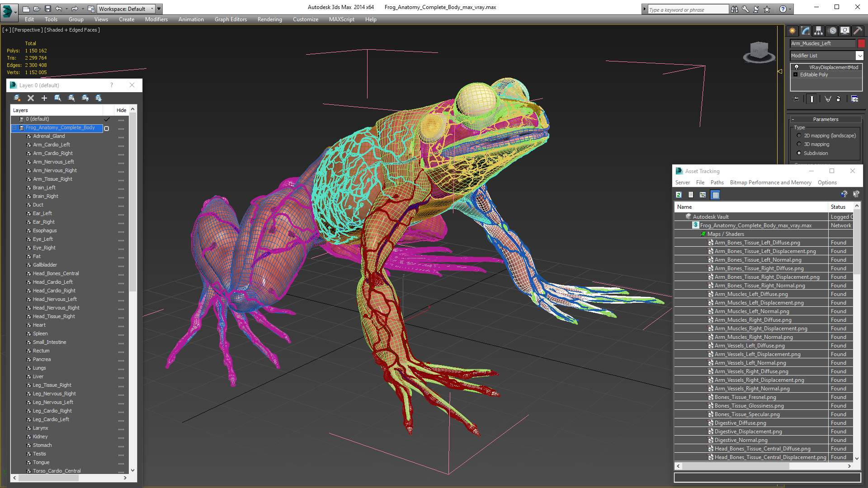This screenshot has height=488, width=868.
Task: Open the Help dropdown arrow
Action: (x=790, y=9)
